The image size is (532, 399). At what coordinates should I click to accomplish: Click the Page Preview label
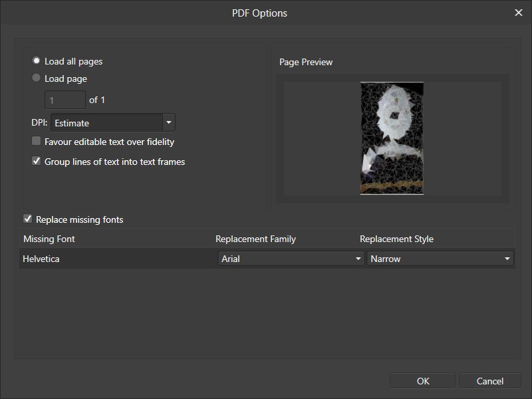point(306,62)
